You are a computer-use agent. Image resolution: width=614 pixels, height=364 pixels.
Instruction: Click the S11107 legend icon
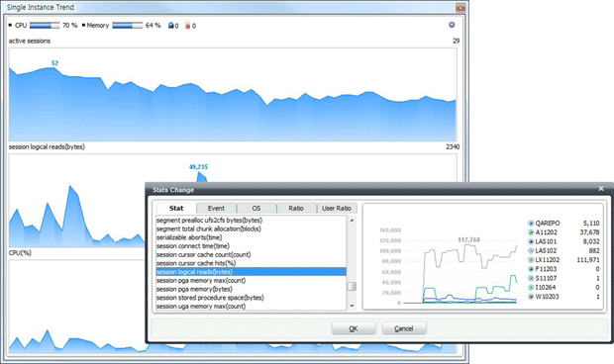531,278
